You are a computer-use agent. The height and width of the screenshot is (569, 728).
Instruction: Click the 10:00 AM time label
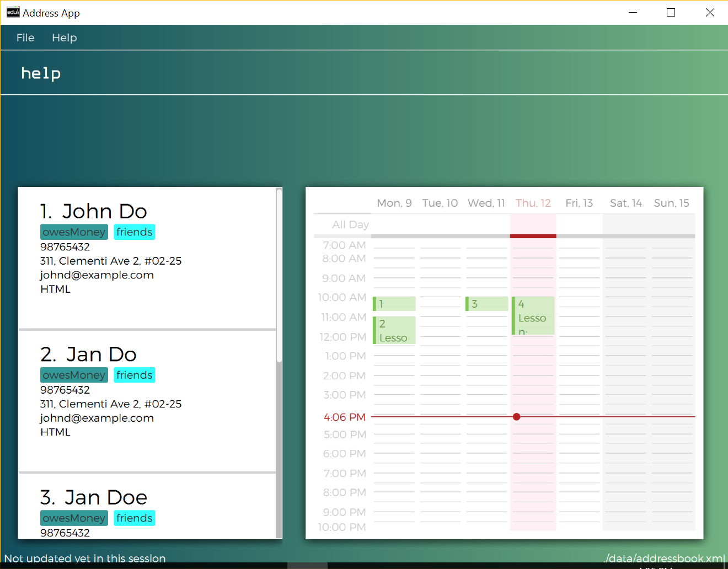tap(342, 297)
